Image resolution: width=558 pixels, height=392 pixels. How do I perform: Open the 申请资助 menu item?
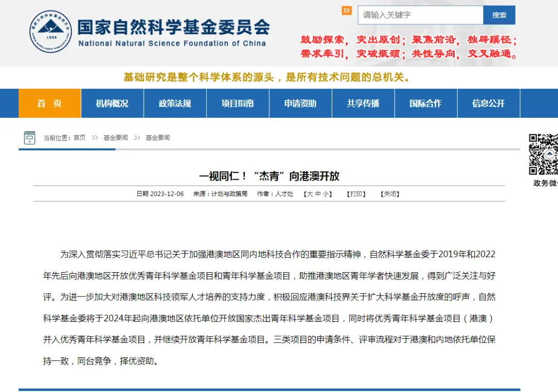point(300,103)
